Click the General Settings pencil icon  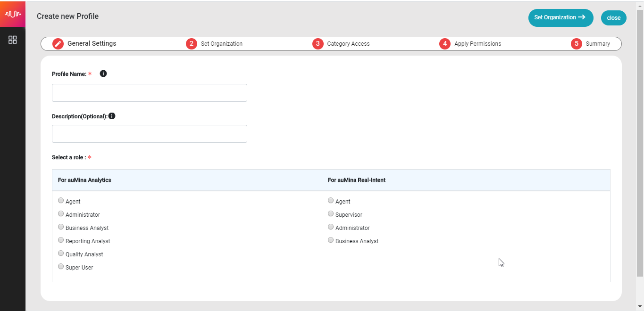pyautogui.click(x=58, y=44)
